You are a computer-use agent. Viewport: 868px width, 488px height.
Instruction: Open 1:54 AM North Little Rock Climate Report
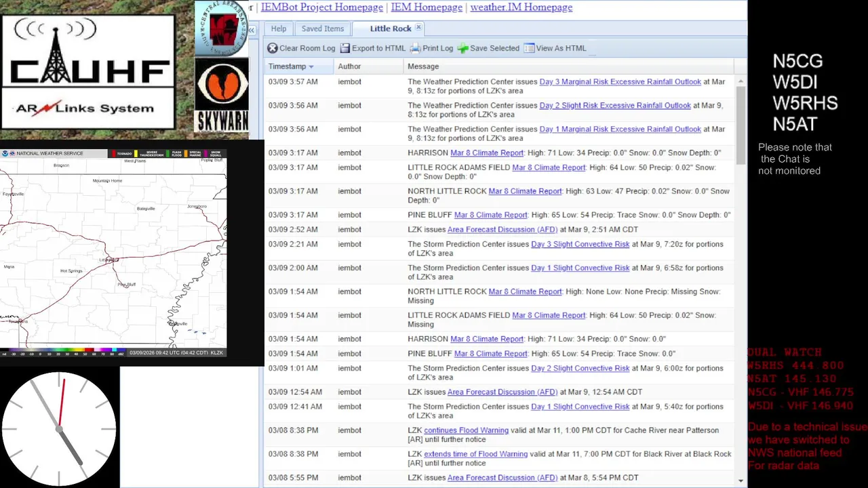tap(525, 291)
